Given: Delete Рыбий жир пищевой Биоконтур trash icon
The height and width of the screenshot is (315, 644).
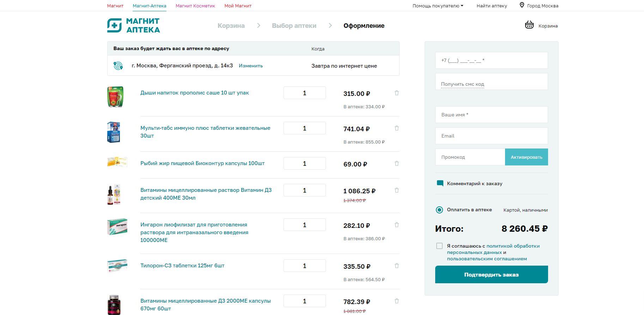Looking at the screenshot, I should pos(397,163).
